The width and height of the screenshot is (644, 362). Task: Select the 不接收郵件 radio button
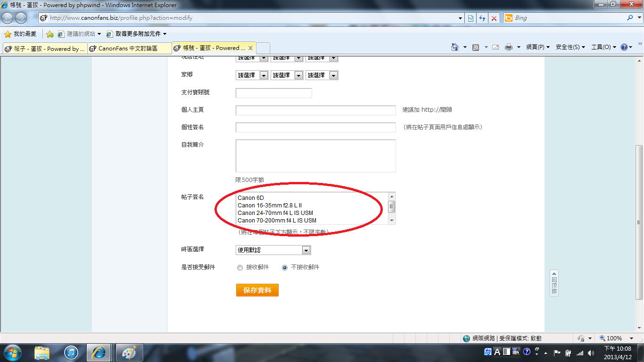(x=284, y=267)
